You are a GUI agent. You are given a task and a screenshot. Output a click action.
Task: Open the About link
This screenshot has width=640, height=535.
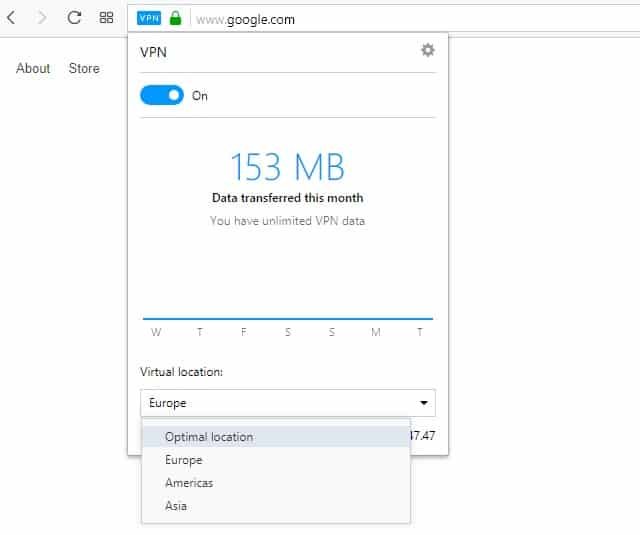33,68
